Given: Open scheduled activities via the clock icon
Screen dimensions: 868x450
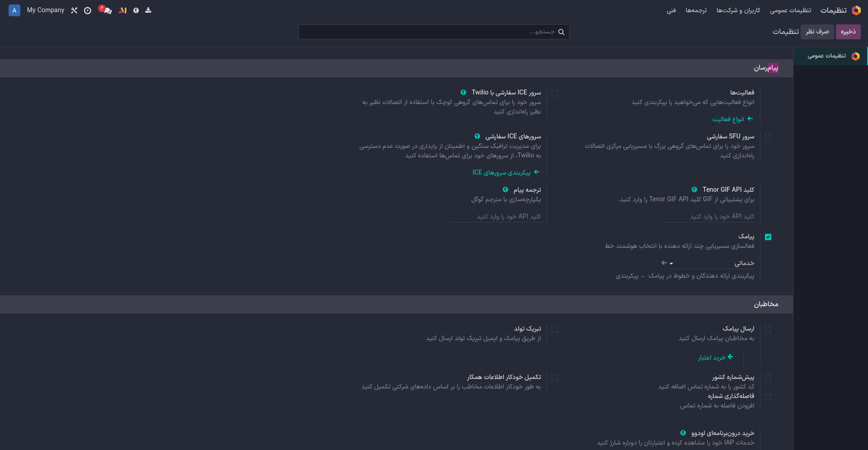Looking at the screenshot, I should tap(88, 10).
